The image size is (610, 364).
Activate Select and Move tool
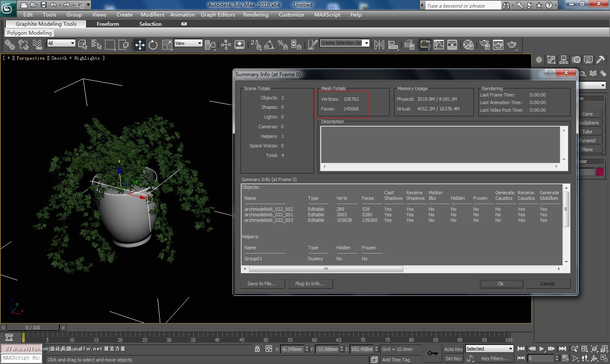(x=140, y=44)
